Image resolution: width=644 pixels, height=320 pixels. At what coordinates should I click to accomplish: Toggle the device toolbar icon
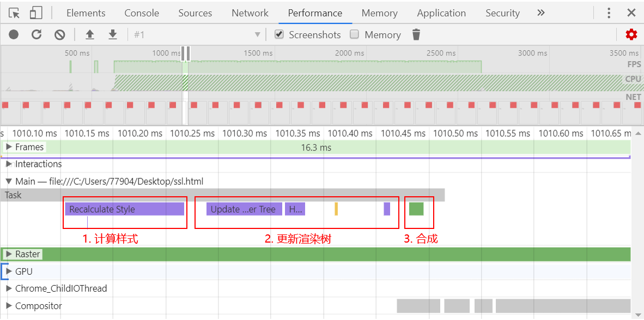36,13
